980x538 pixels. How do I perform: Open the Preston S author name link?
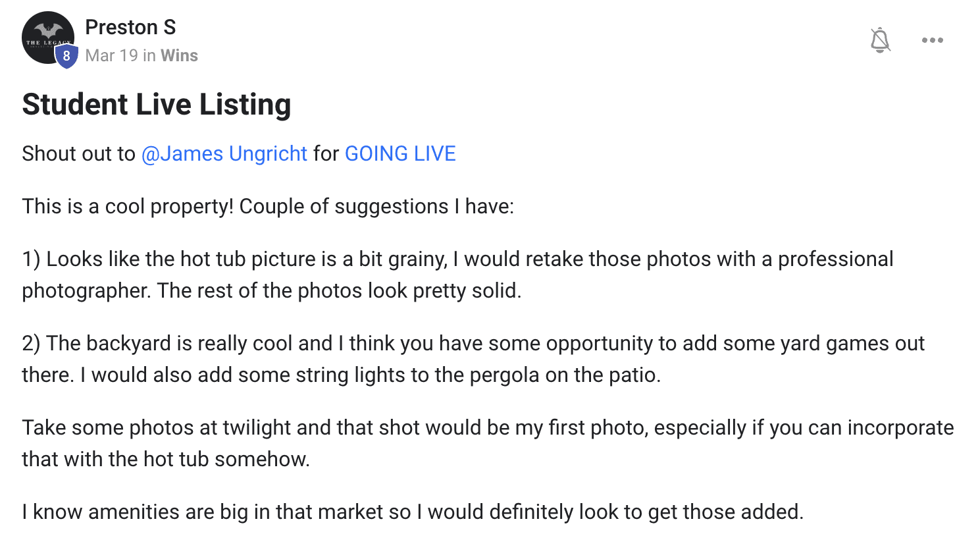(x=130, y=27)
